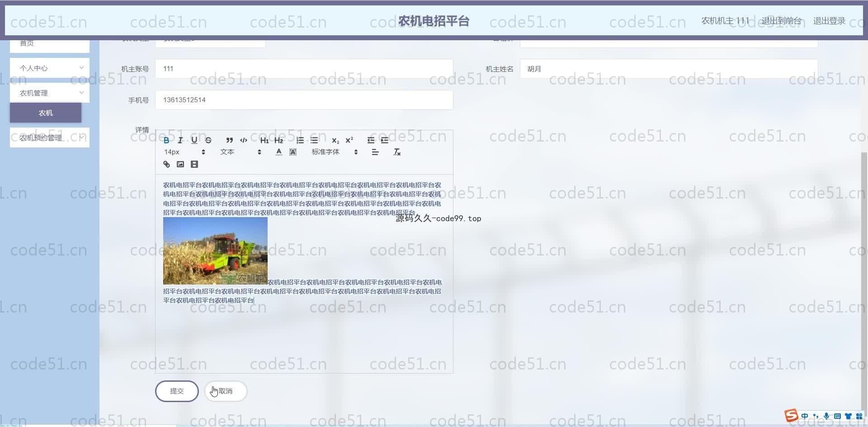Toggle the IME punctuation mode icon
Screen dimensions: 868x427
[816, 416]
